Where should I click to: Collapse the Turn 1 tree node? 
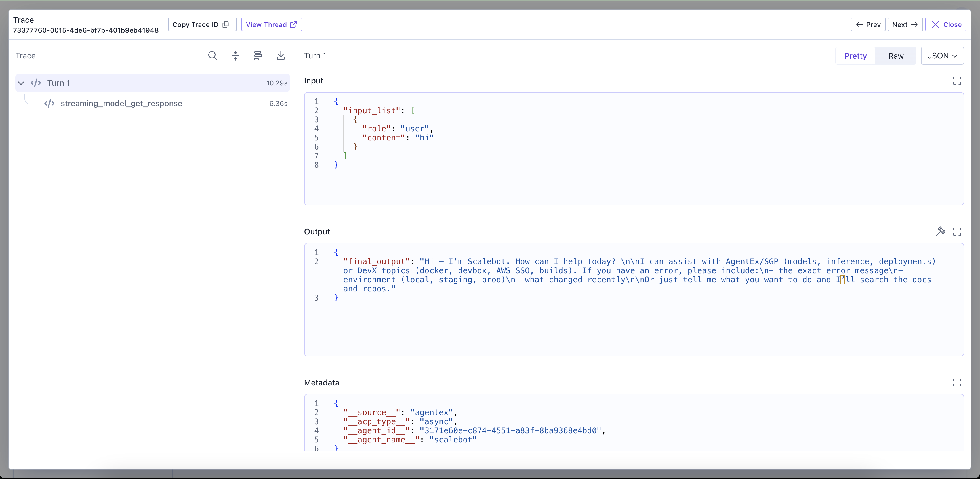coord(21,83)
